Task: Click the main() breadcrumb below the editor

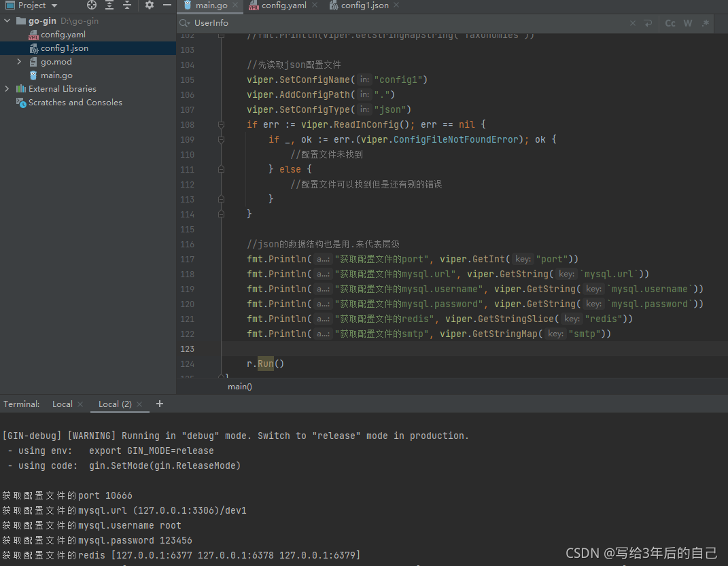Action: [x=239, y=386]
